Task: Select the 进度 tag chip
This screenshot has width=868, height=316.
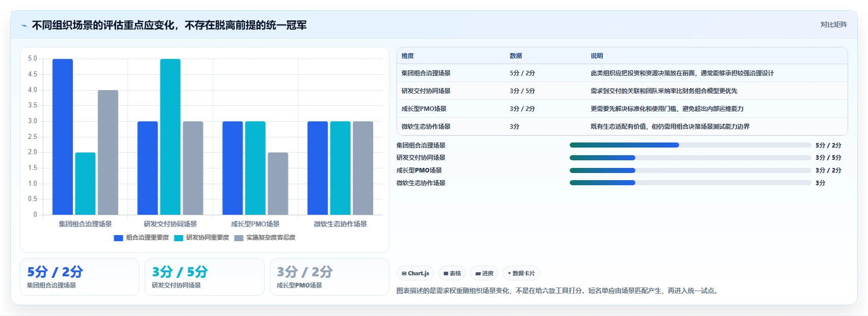Action: pyautogui.click(x=484, y=273)
